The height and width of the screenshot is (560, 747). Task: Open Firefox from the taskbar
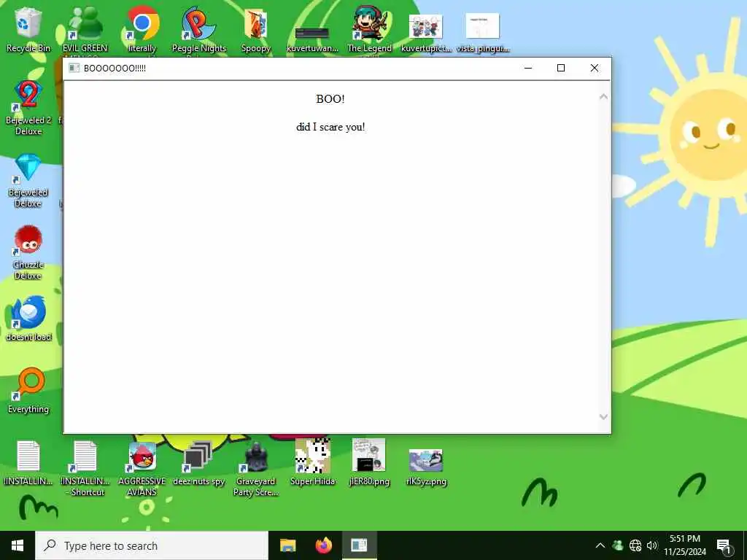pos(323,545)
